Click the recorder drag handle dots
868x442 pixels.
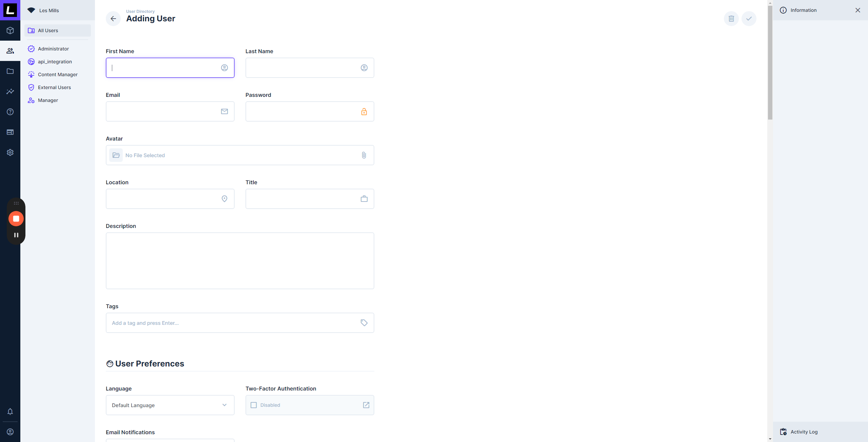tap(16, 203)
